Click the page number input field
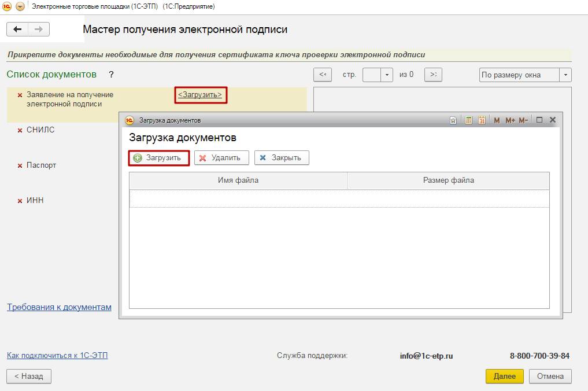588x391 pixels. [x=372, y=75]
